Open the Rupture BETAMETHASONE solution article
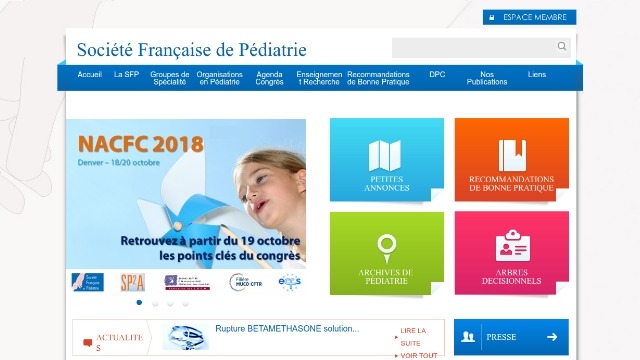The height and width of the screenshot is (360, 640). click(x=287, y=329)
